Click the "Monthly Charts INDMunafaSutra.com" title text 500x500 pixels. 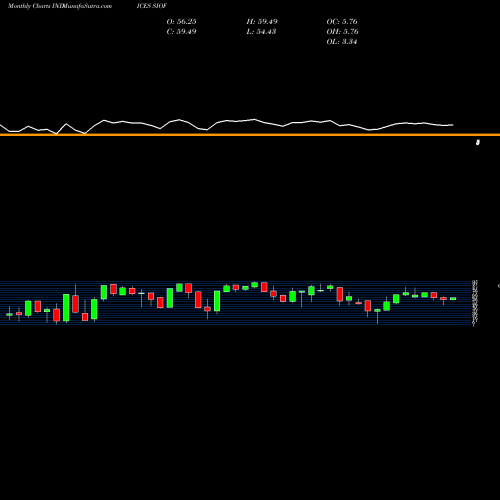[x=60, y=6]
